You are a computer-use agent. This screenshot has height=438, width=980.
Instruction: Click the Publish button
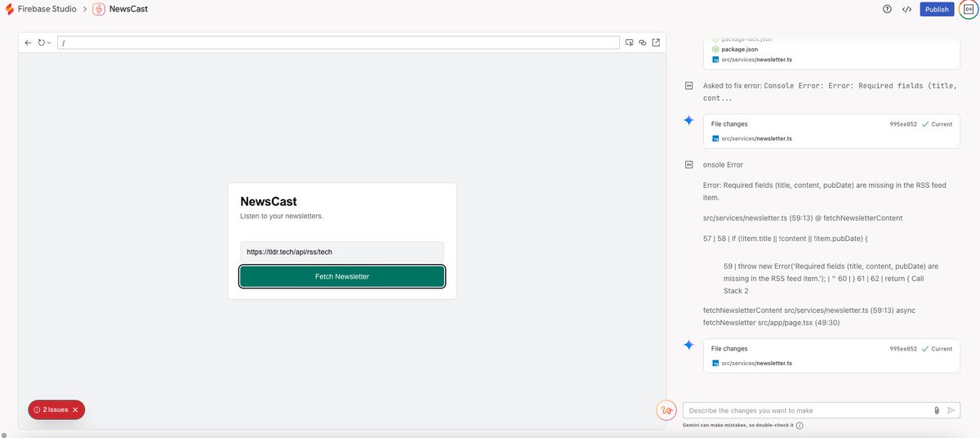tap(937, 9)
